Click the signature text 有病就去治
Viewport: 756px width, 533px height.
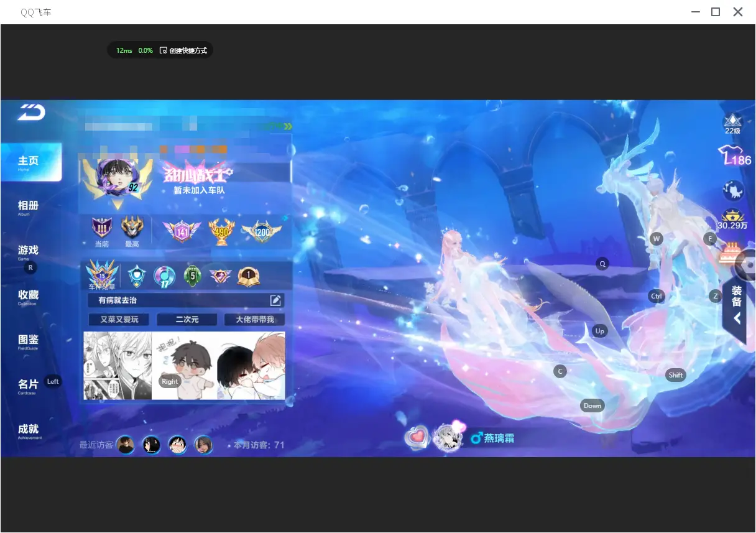click(x=118, y=300)
